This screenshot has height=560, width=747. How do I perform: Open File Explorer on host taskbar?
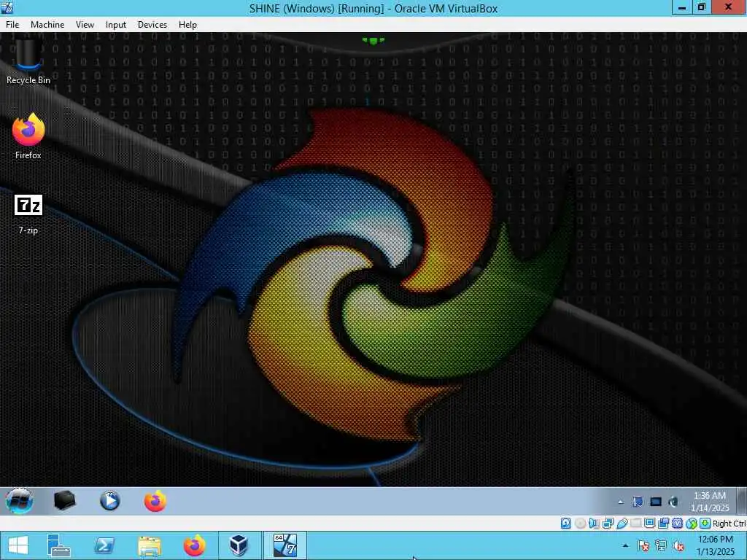(149, 545)
